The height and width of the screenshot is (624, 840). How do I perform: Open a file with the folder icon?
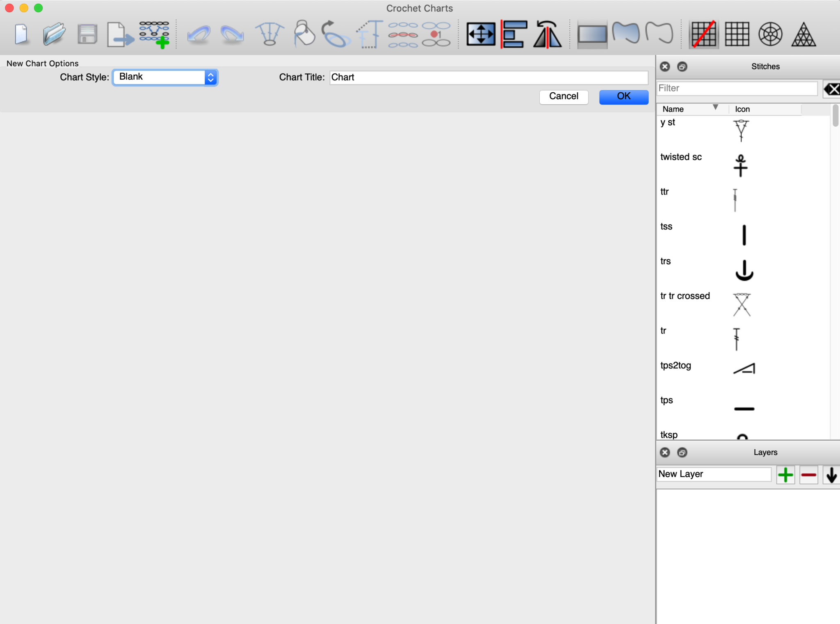pyautogui.click(x=54, y=34)
